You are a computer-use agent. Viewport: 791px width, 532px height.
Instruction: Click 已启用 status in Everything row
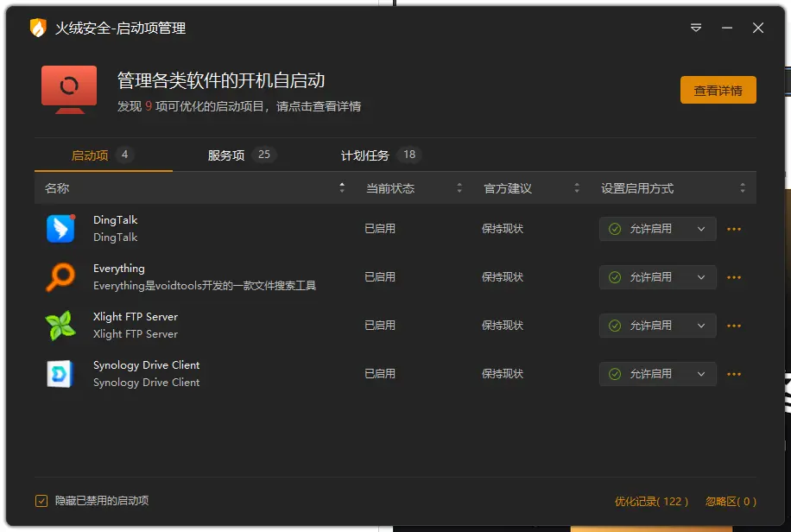point(380,277)
